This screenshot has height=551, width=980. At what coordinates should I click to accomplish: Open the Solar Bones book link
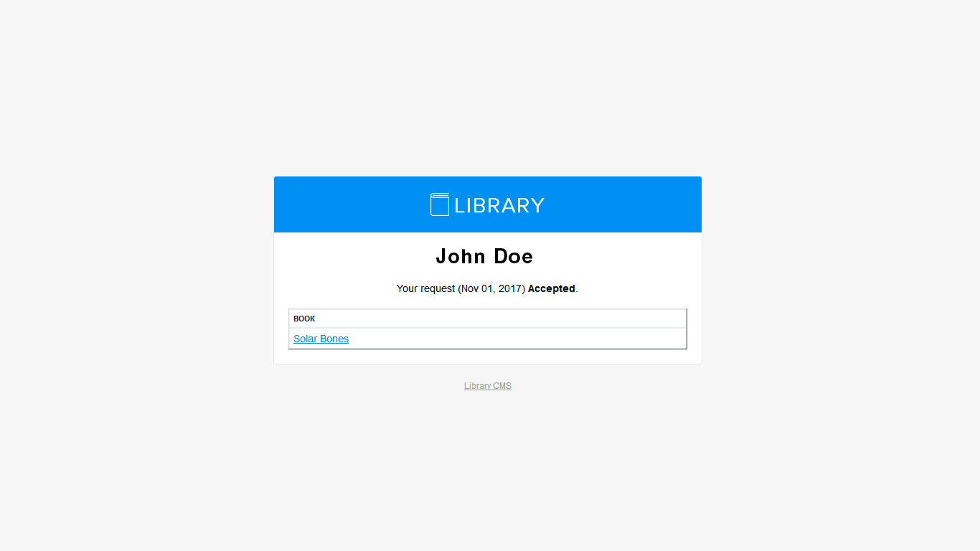321,339
